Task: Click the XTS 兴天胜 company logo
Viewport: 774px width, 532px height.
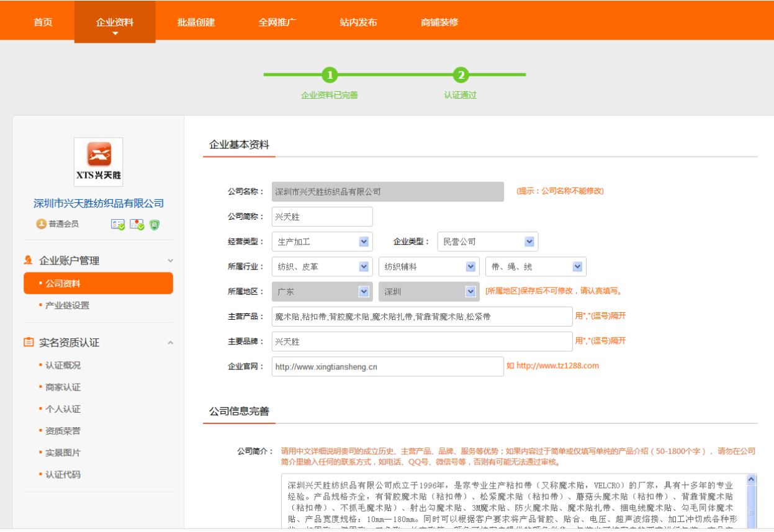Action: tap(98, 162)
